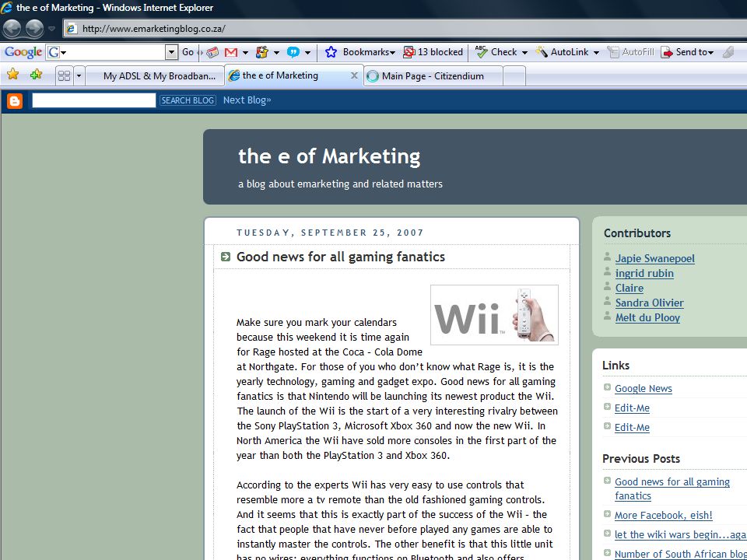The height and width of the screenshot is (560, 747).
Task: Switch to the Main Page - Citizendium tab
Action: [433, 75]
